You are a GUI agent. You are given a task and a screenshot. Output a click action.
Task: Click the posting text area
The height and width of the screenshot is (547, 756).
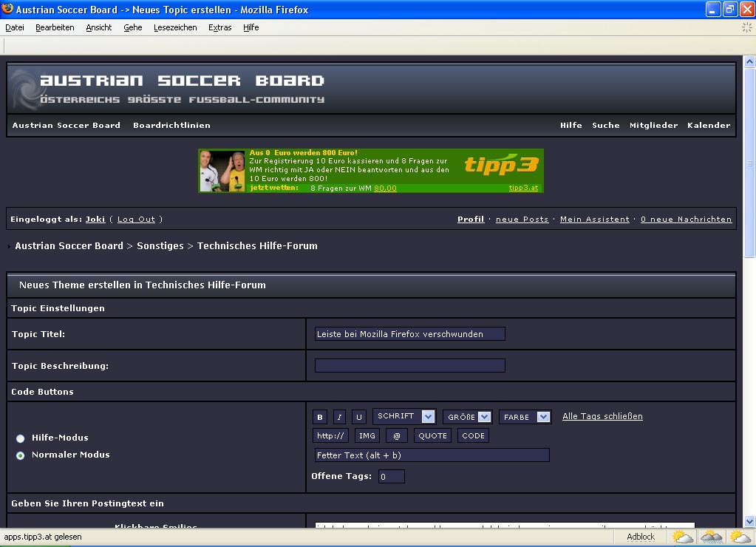coord(505,525)
